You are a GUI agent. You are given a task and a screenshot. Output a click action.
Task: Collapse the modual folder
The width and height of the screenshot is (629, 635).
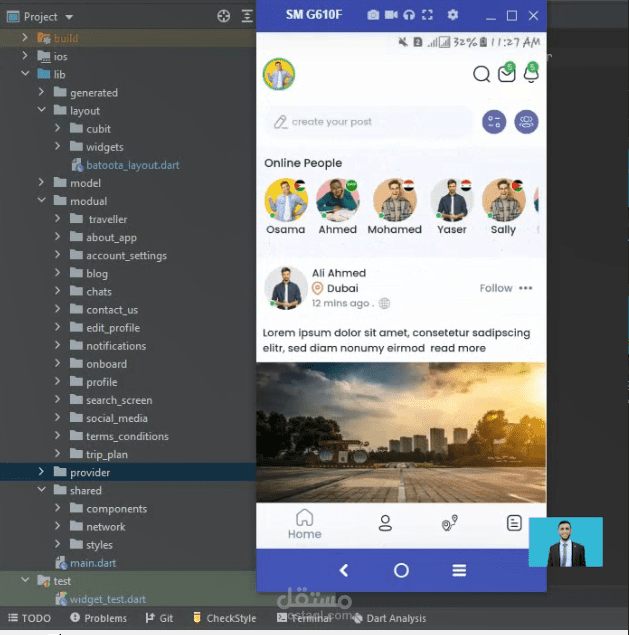point(41,200)
